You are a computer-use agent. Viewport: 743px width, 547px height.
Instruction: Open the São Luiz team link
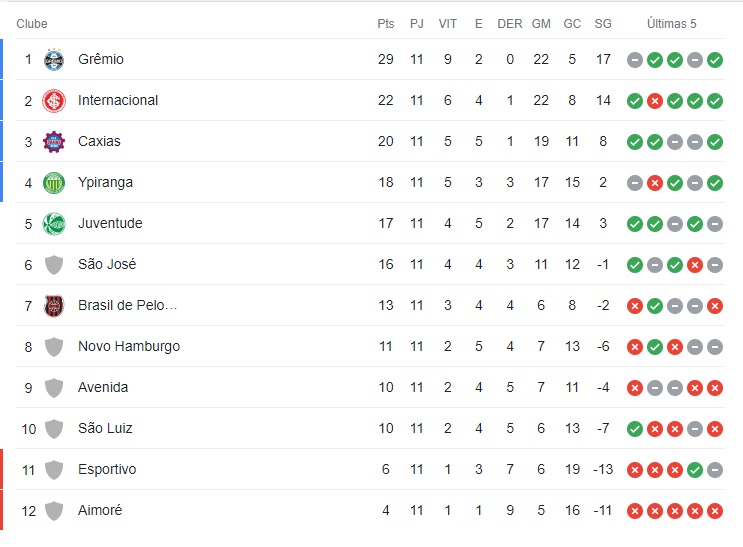(105, 429)
